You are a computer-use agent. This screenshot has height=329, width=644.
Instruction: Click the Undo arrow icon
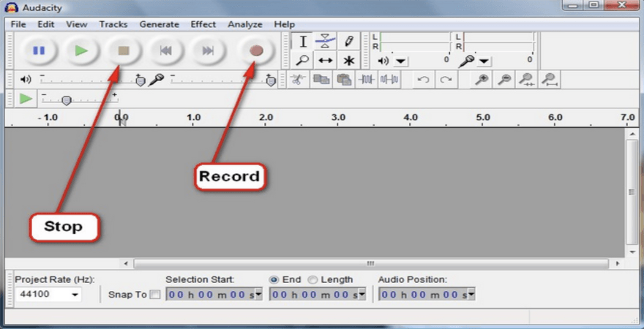tap(423, 80)
